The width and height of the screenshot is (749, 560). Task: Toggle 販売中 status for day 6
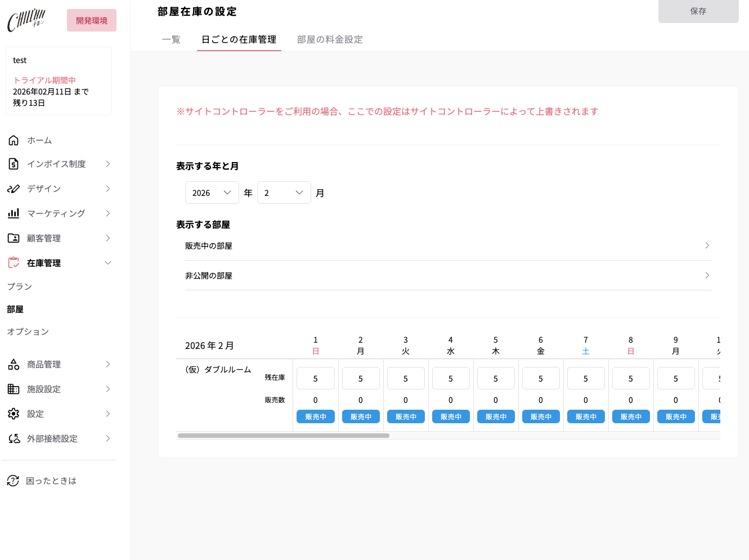[541, 416]
